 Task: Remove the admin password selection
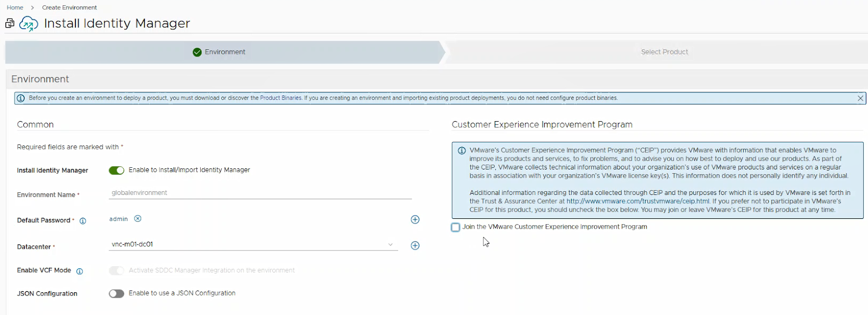point(138,219)
